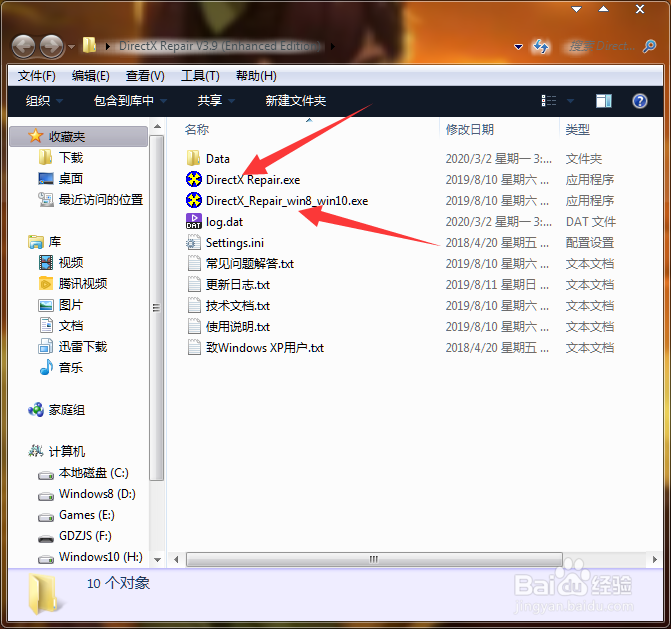
Task: Select DirectX_Repair_win8_win10.exe icon
Action: coord(193,200)
